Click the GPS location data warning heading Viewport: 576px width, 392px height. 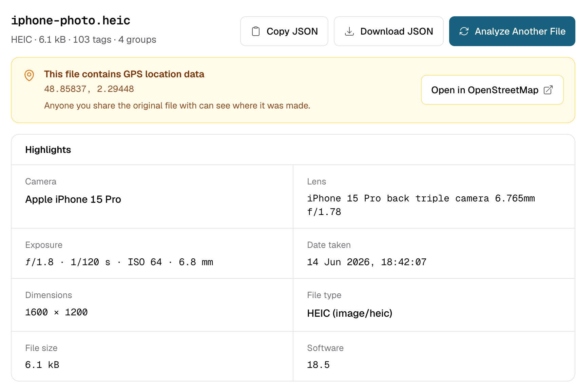click(x=124, y=74)
